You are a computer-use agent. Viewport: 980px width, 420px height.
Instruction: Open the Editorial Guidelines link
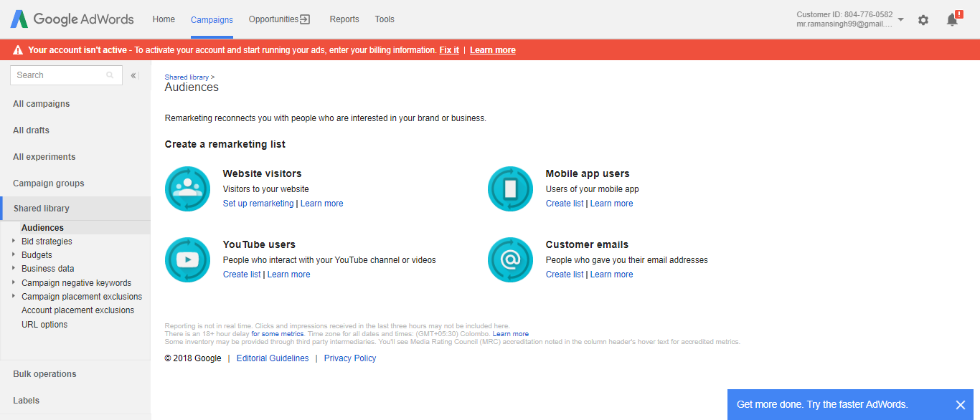coord(273,358)
